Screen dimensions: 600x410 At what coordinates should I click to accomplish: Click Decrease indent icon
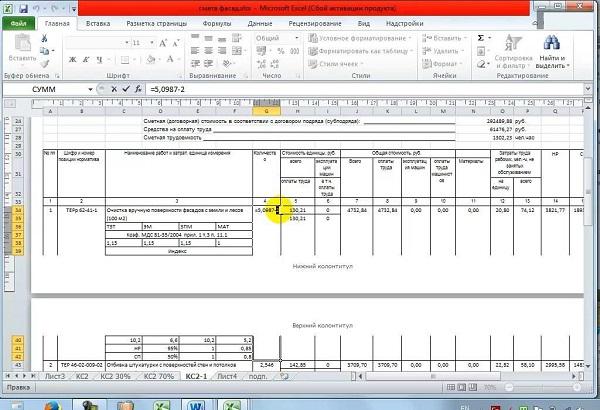click(x=195, y=64)
